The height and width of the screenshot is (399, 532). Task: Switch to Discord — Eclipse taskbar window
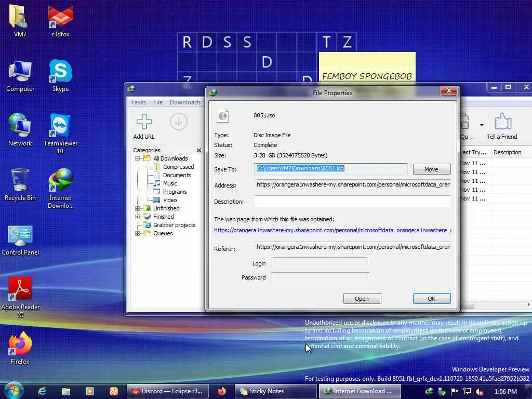[167, 391]
